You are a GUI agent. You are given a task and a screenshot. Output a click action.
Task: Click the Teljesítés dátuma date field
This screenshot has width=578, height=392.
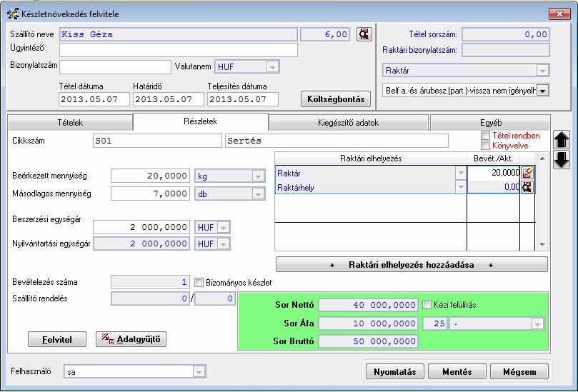[243, 99]
